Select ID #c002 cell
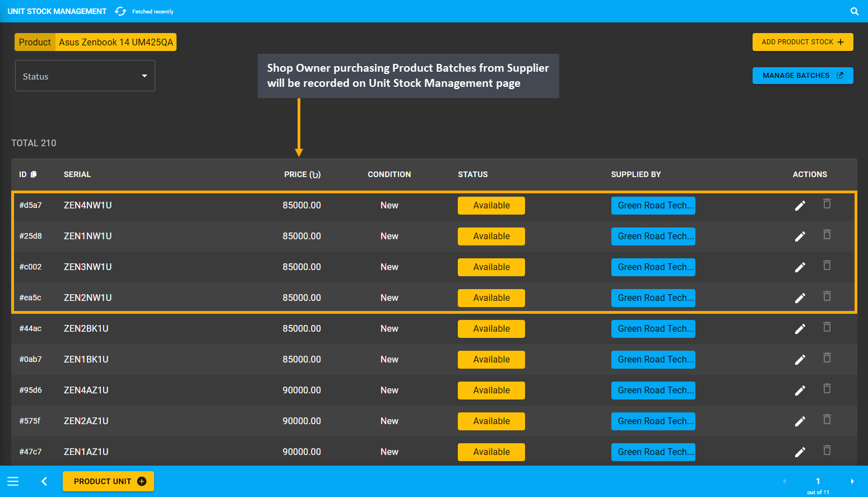Screen dimensions: 868x497 point(31,267)
